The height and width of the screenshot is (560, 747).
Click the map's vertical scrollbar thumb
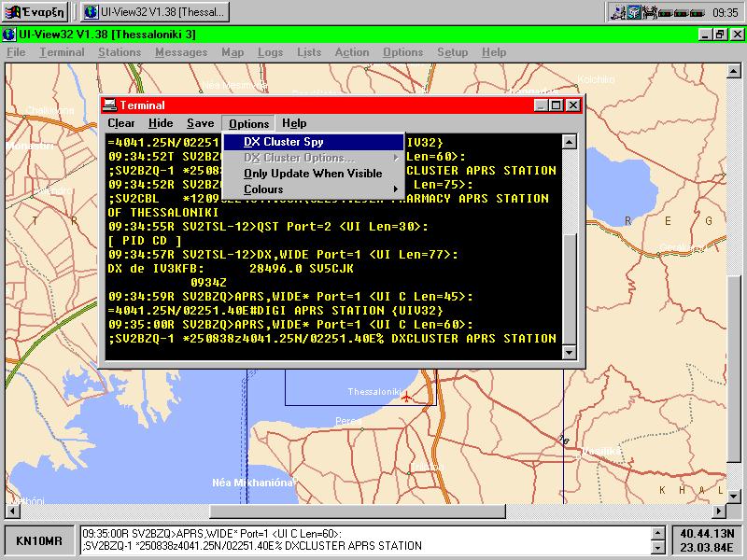coord(734,368)
